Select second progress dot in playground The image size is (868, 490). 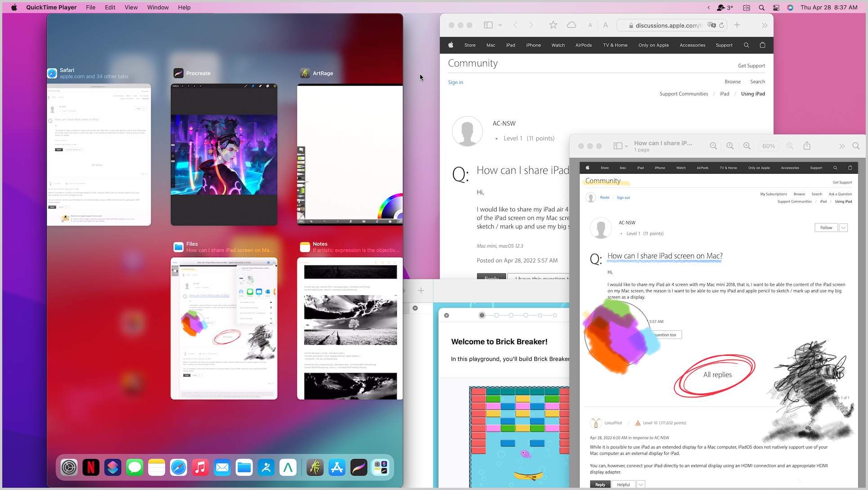[497, 315]
